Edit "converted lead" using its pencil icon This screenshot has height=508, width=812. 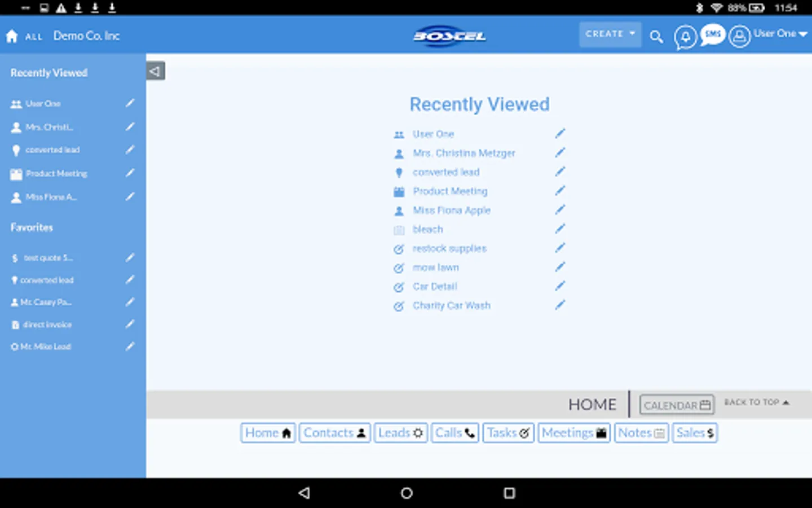[561, 172]
